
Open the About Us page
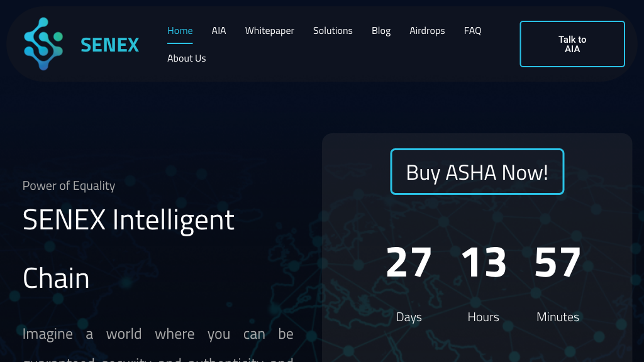186,58
